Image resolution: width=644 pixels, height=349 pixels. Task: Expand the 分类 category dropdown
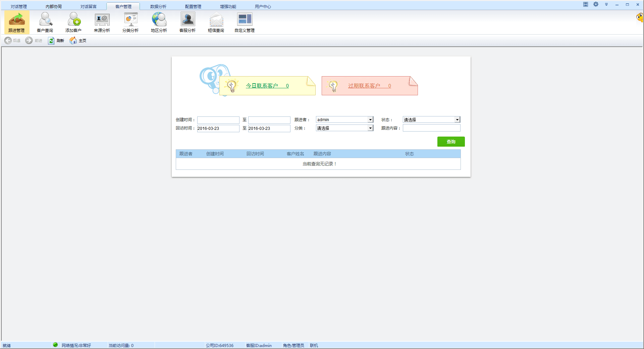click(x=370, y=128)
